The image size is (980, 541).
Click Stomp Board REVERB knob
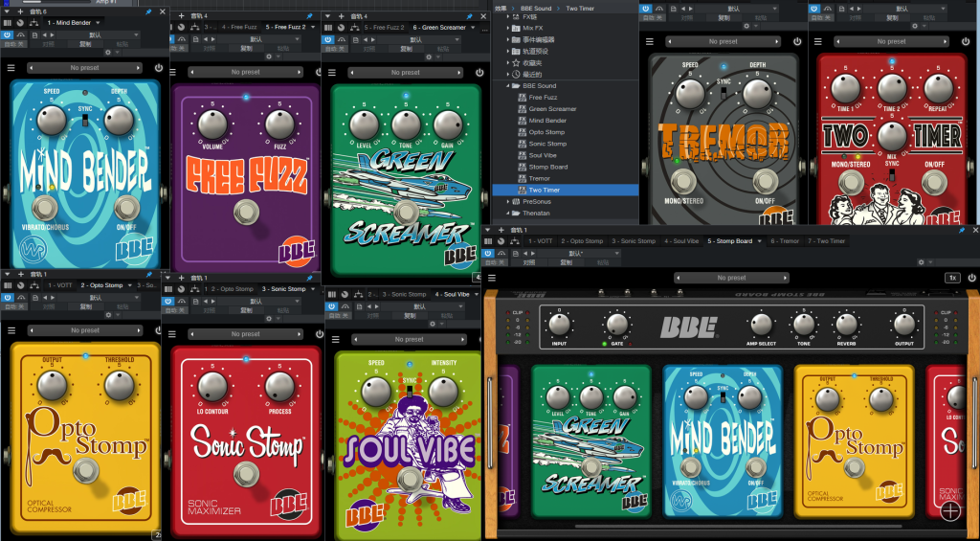click(846, 325)
